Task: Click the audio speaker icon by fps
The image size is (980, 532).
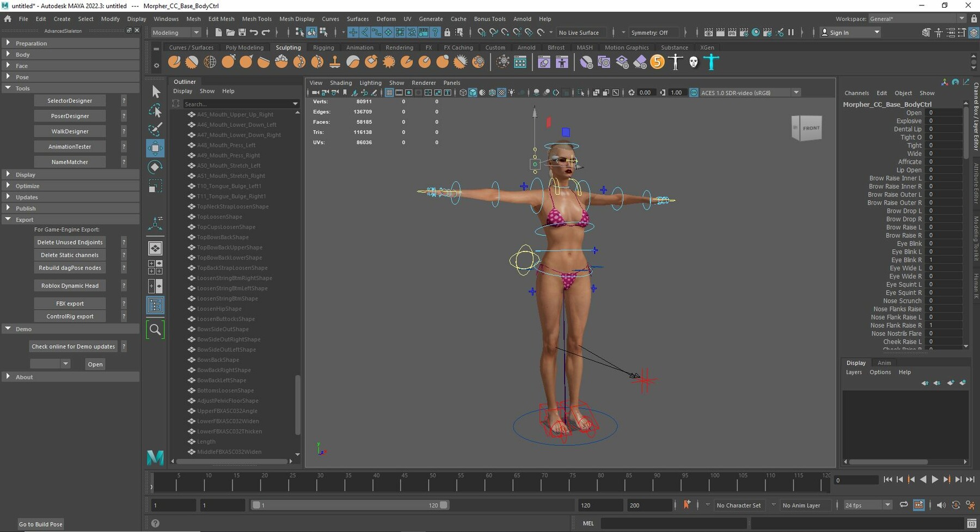Action: [x=941, y=505]
